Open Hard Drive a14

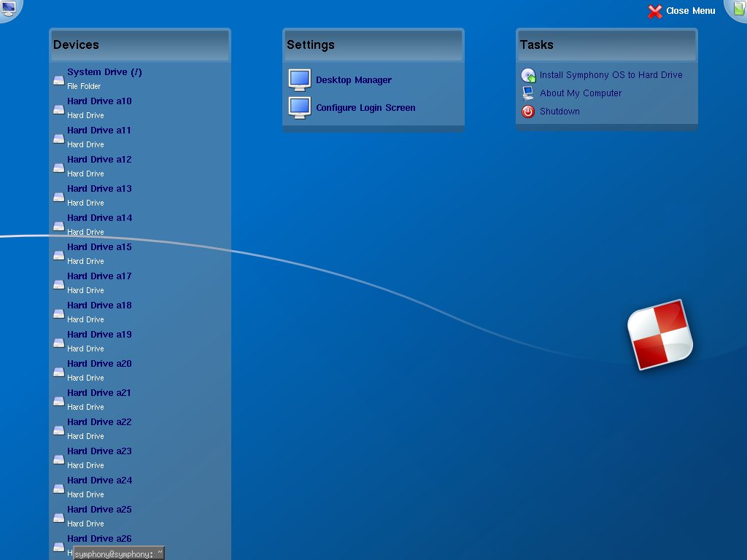[99, 217]
